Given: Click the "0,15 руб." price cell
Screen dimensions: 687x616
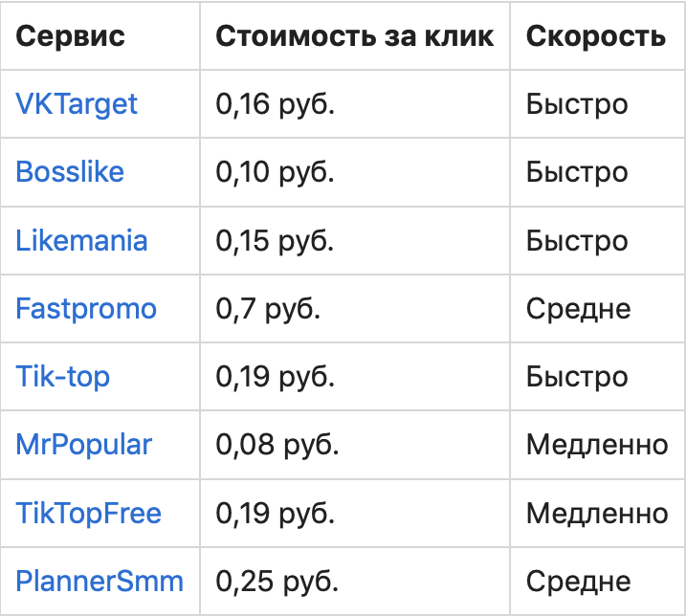Looking at the screenshot, I should coord(276,240).
